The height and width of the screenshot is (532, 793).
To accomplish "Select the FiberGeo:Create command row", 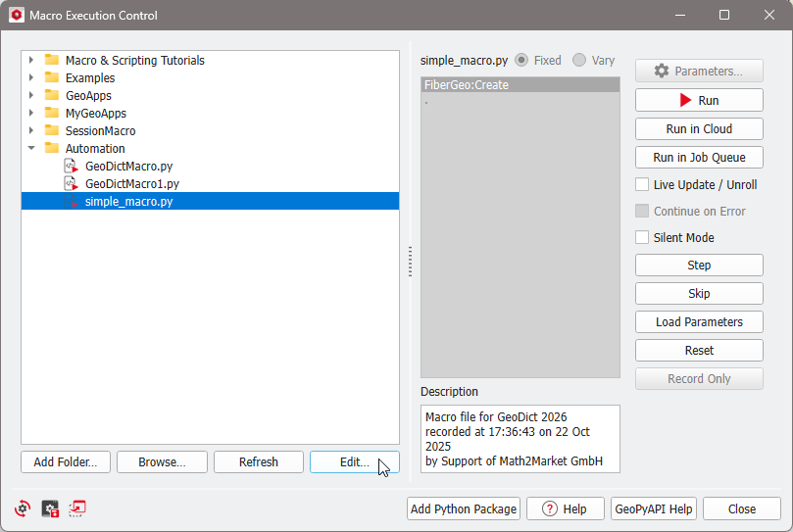I will click(520, 84).
